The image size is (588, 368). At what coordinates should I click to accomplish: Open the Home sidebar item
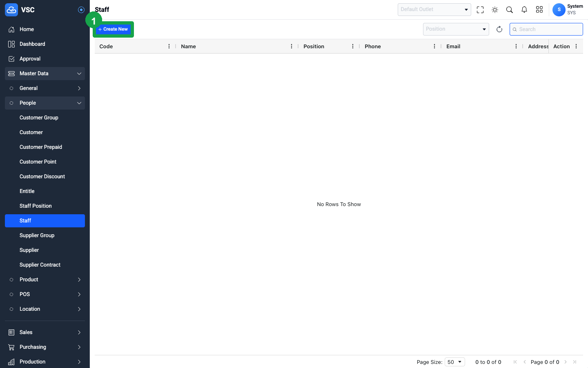(45, 29)
